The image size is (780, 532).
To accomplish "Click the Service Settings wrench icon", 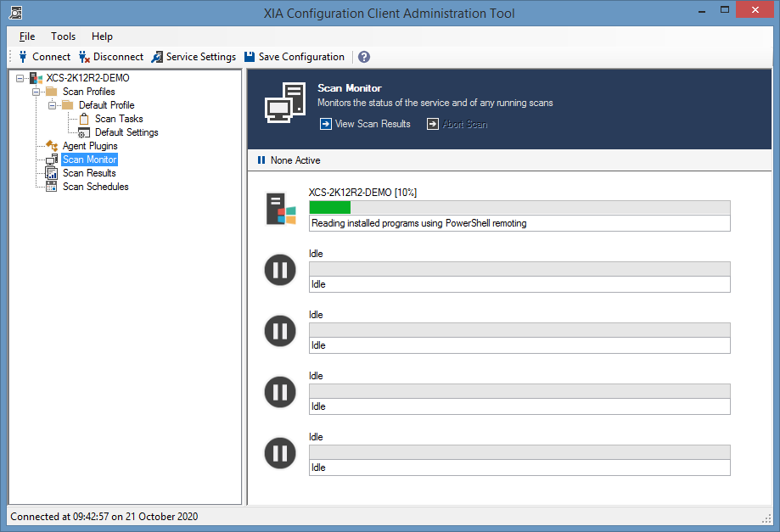I will 157,57.
